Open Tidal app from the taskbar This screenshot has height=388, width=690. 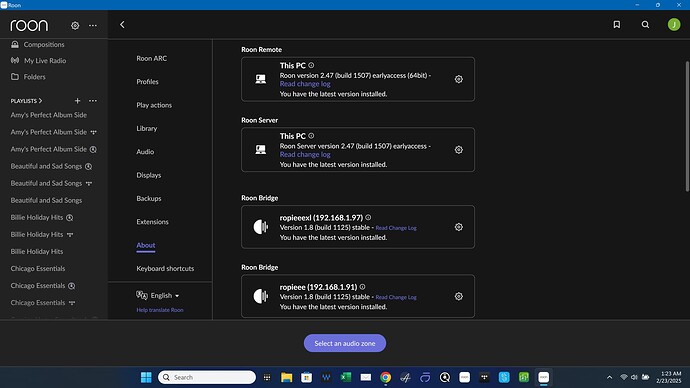tap(484, 377)
